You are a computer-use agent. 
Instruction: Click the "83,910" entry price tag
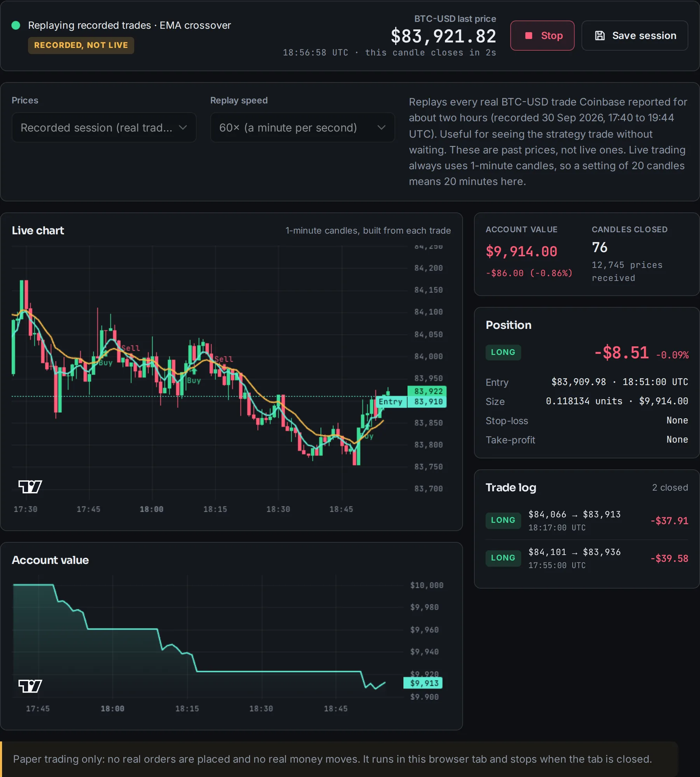[x=427, y=402]
